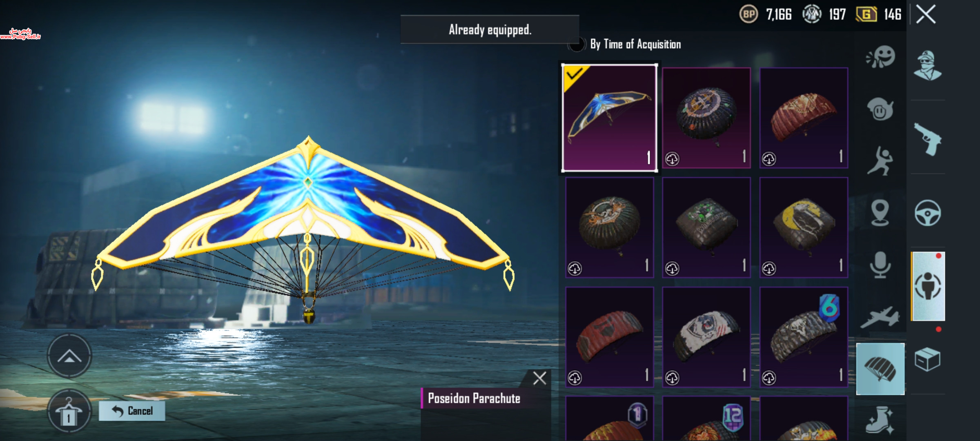980x441 pixels.
Task: Expand the up-arrow chevron circle button
Action: 69,356
